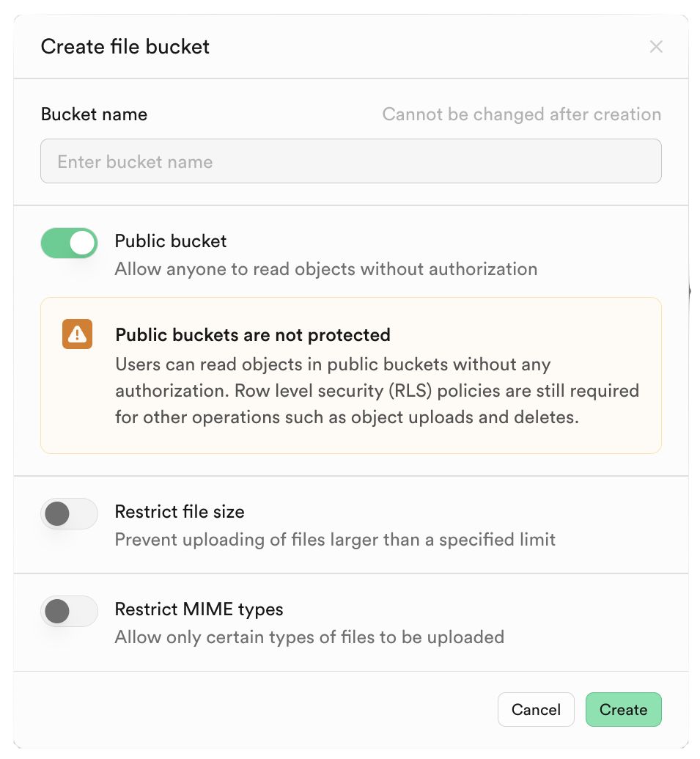Viewport: 700px width, 759px height.
Task: Click the Restrict file size label
Action: tap(180, 512)
